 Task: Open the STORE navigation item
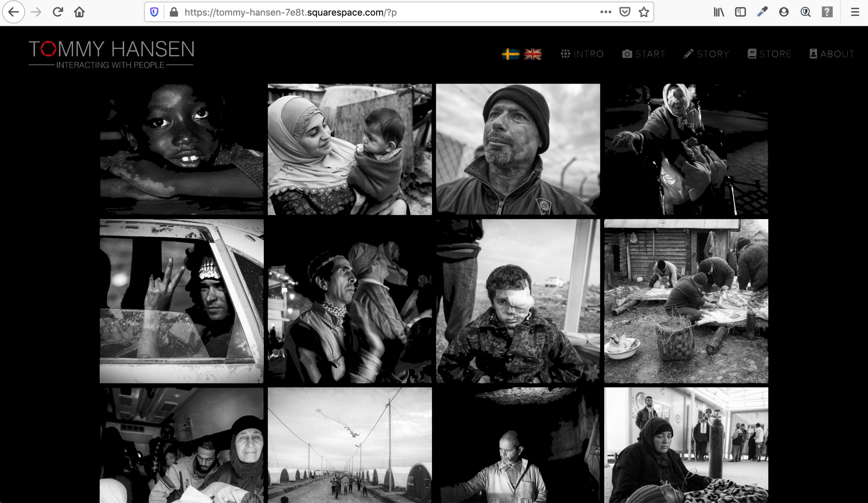(769, 54)
